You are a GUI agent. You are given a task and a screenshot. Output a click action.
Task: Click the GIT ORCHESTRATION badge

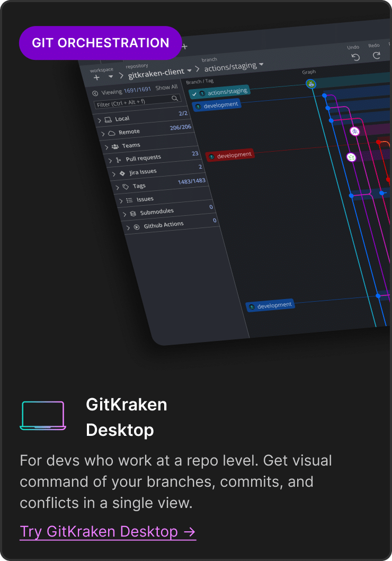101,43
